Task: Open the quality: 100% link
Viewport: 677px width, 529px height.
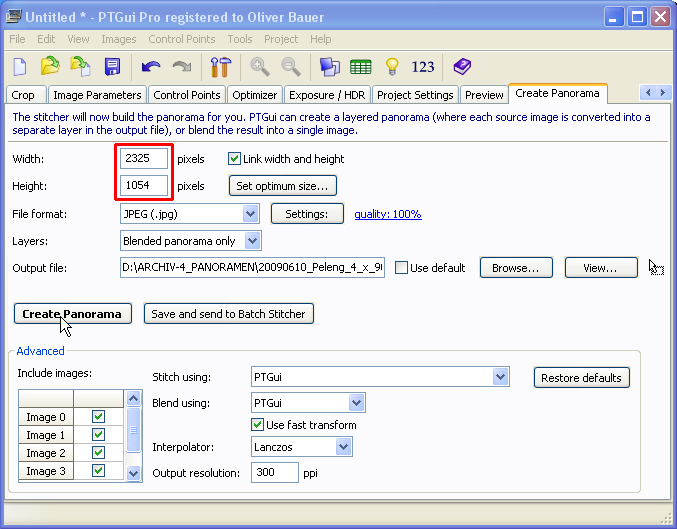Action: [387, 214]
